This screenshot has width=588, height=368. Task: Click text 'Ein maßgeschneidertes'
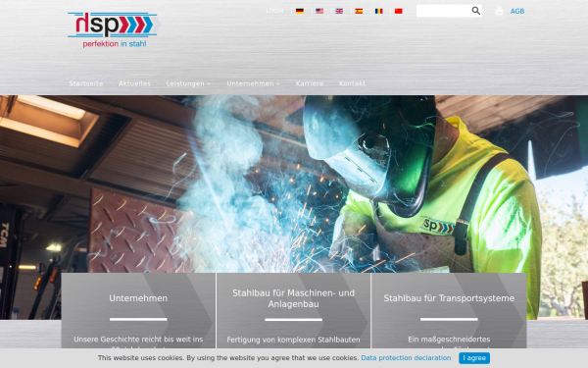tap(449, 340)
